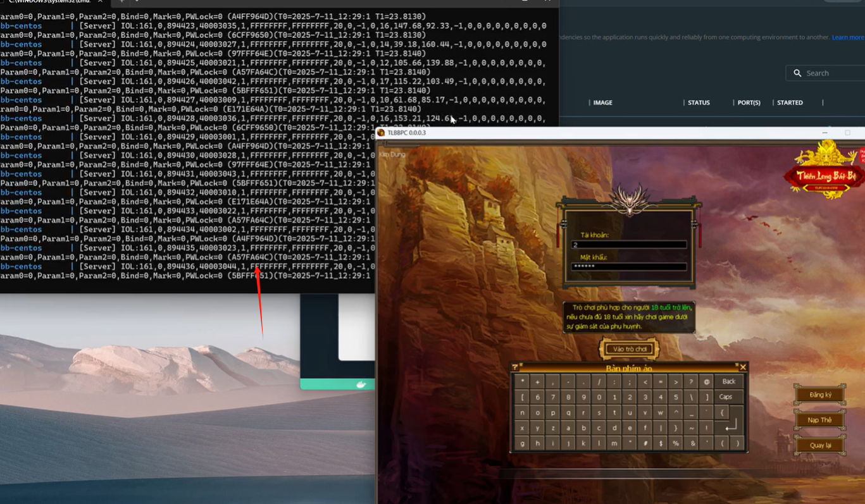
Task: Tap the ) key on virtual keyboard
Action: pyautogui.click(x=737, y=443)
